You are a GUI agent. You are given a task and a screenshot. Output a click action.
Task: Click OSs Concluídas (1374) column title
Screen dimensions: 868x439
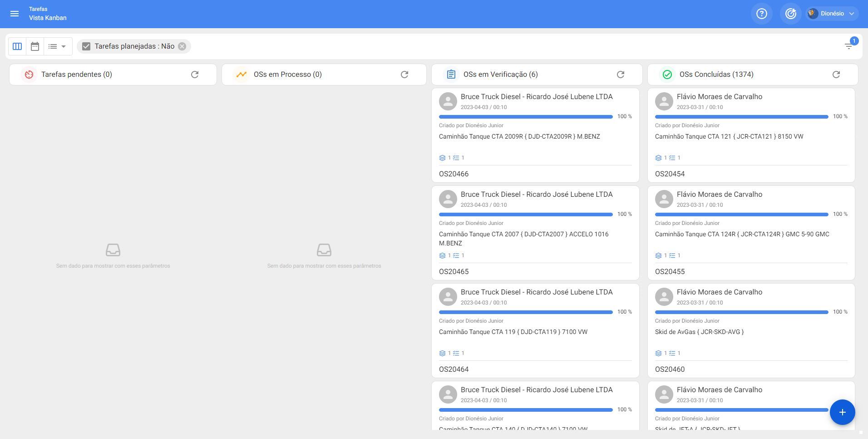pyautogui.click(x=716, y=75)
